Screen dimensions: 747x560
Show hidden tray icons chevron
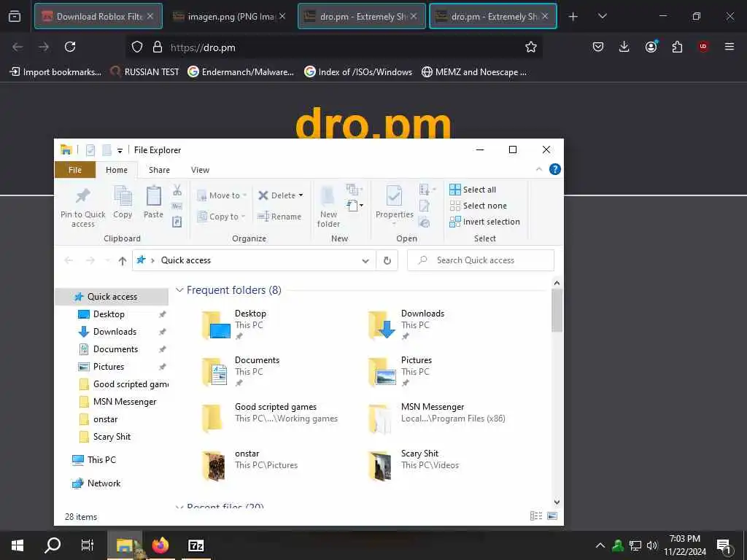tap(600, 545)
